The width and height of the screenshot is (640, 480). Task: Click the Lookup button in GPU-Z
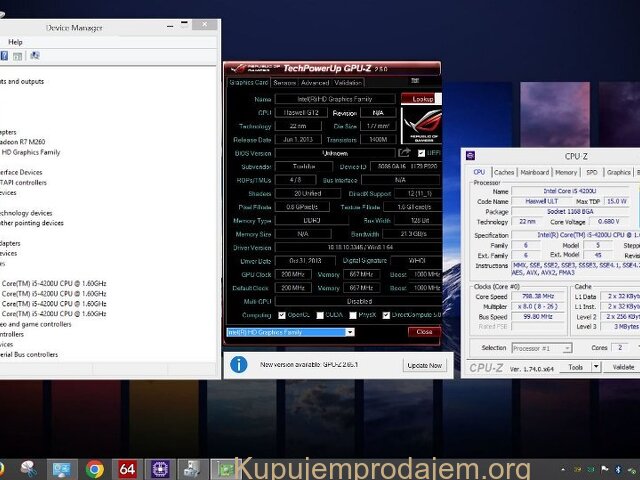pyautogui.click(x=421, y=99)
